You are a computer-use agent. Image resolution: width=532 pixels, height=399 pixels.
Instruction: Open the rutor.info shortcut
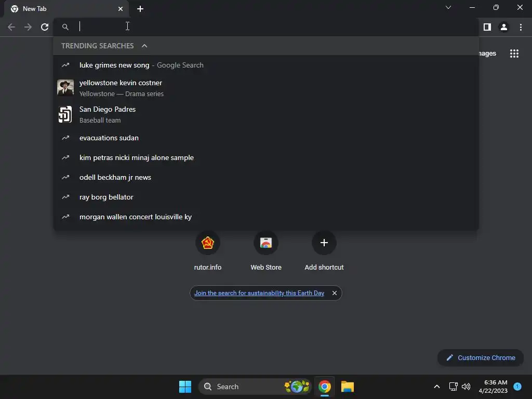208,250
